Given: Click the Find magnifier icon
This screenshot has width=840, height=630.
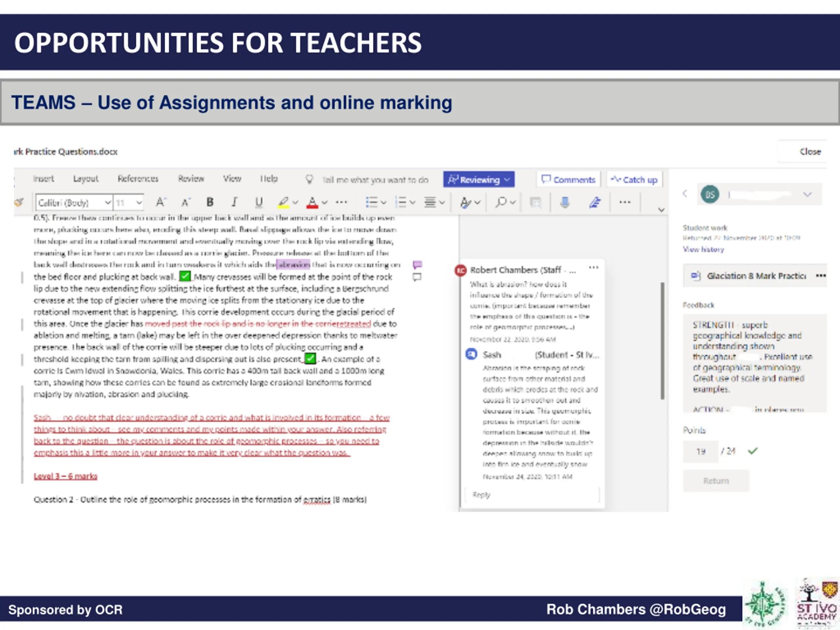Looking at the screenshot, I should (x=501, y=202).
